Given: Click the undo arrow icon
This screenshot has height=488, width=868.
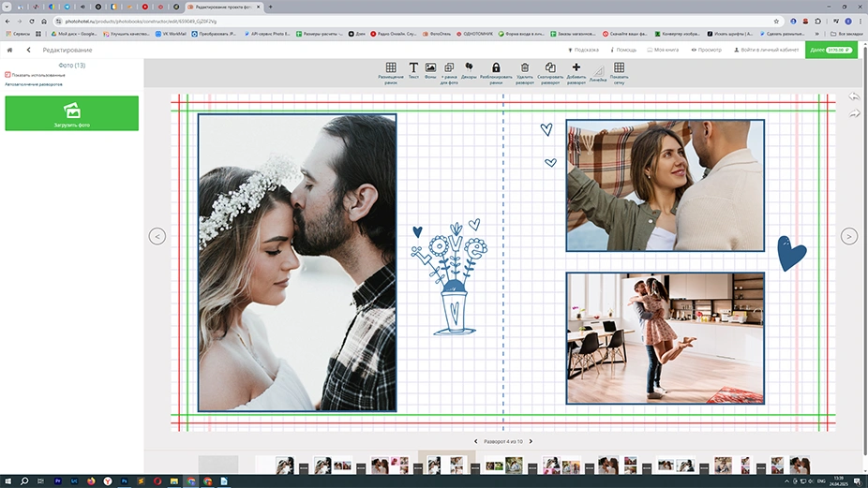Looking at the screenshot, I should [x=854, y=96].
